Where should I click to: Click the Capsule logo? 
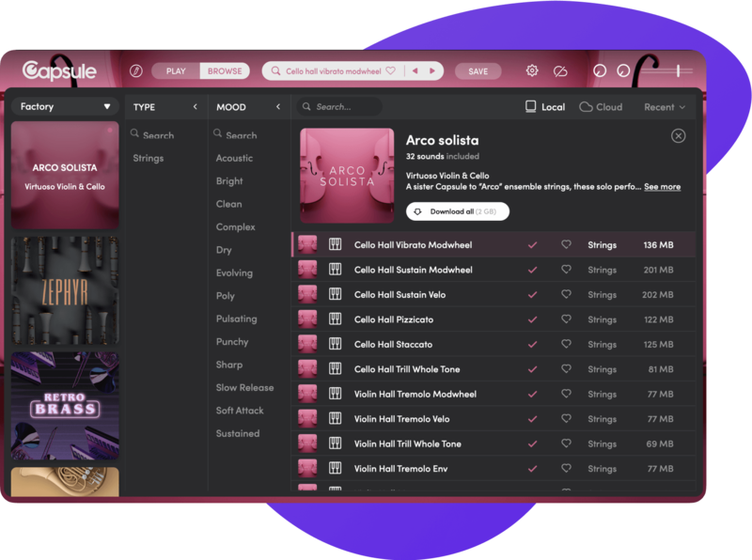pos(59,70)
